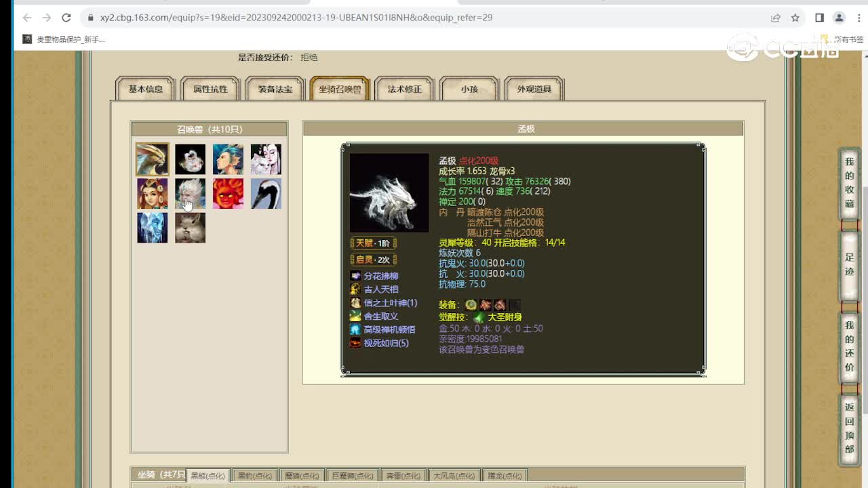Click the dark fourth equipment slot icon
The height and width of the screenshot is (488, 868).
515,305
